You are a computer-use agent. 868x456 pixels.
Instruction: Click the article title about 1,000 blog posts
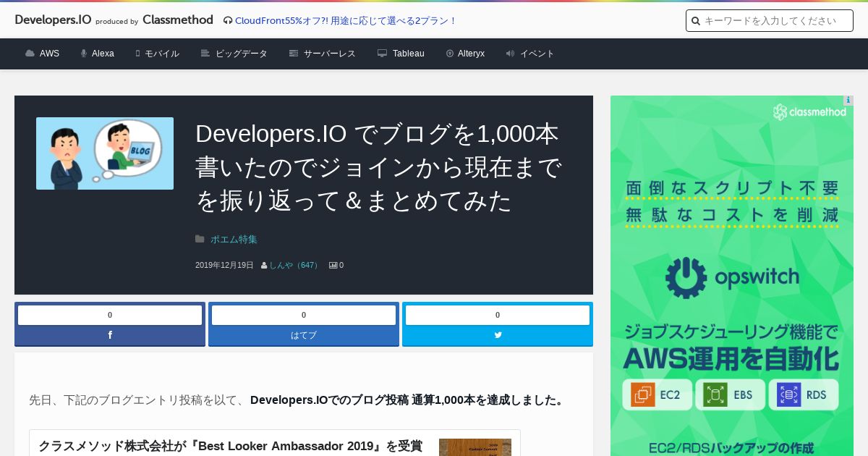click(379, 167)
